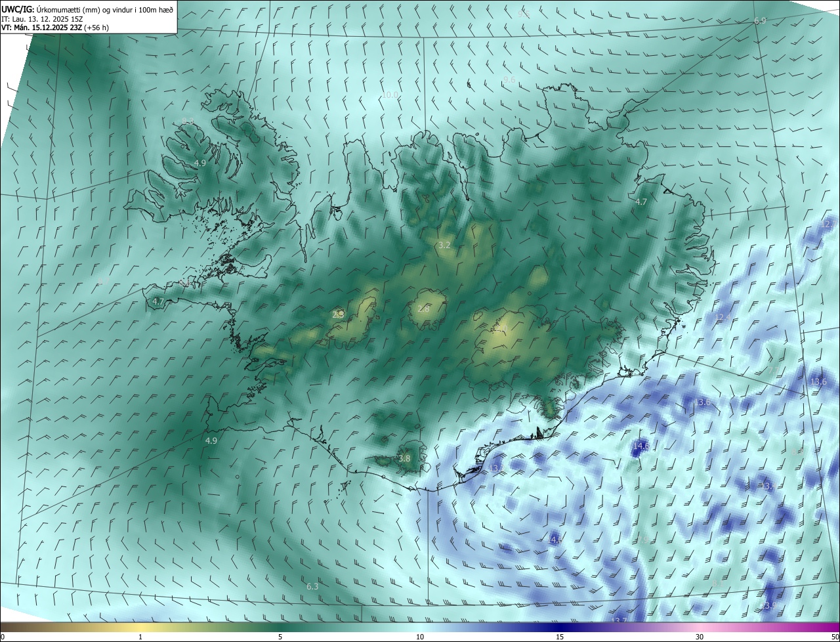Click the 0 tick on the color scale
The height and width of the screenshot is (642, 840).
3,637
